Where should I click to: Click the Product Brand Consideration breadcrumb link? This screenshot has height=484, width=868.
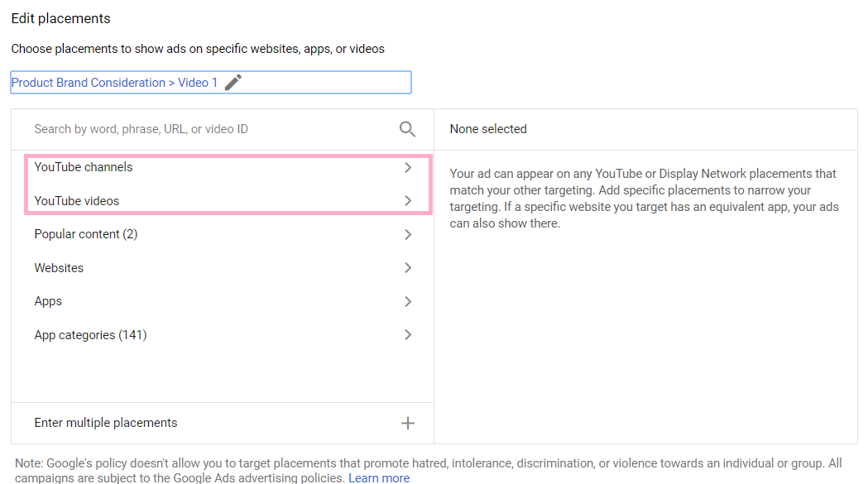pyautogui.click(x=87, y=82)
